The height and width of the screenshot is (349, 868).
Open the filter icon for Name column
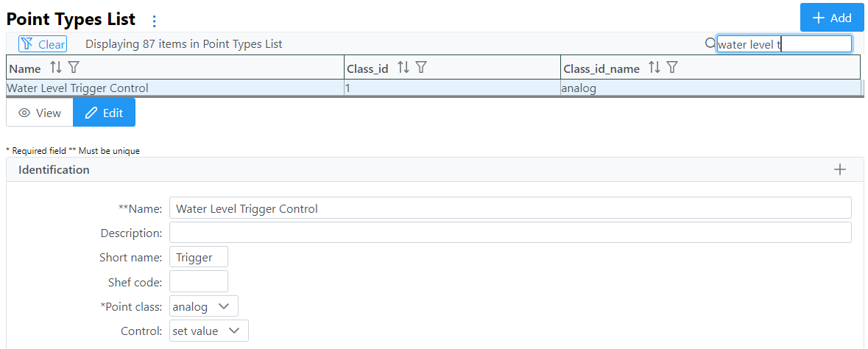click(x=74, y=68)
